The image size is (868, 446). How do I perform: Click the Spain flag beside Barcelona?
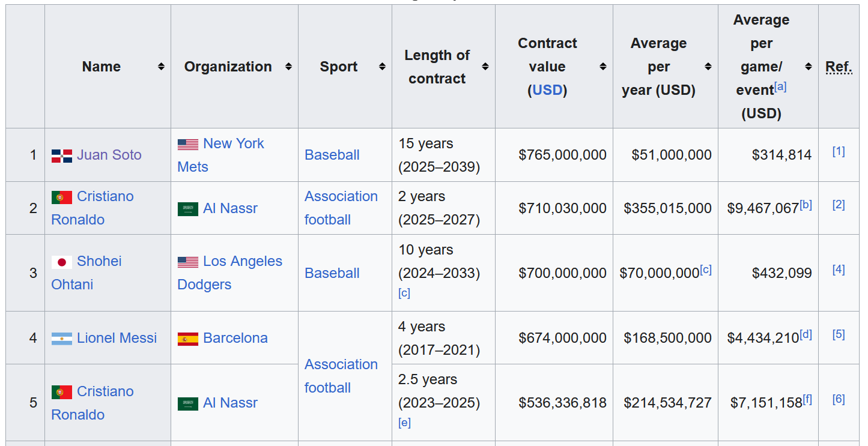(188, 339)
